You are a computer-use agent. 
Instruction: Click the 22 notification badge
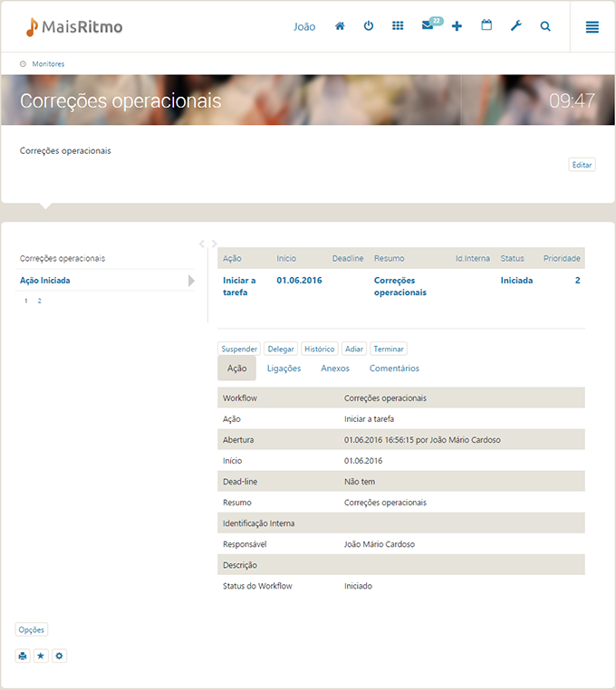tap(436, 21)
